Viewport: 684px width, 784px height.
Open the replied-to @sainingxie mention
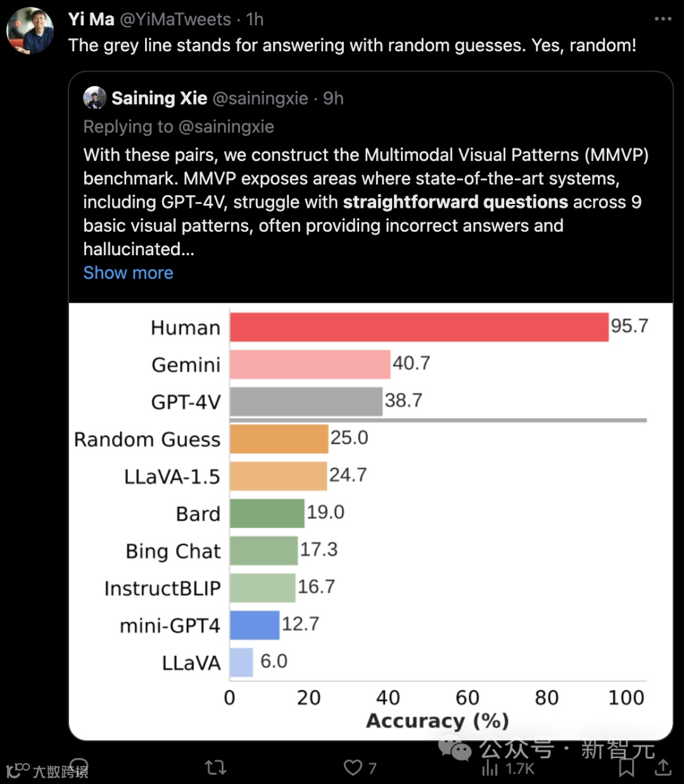point(226,127)
